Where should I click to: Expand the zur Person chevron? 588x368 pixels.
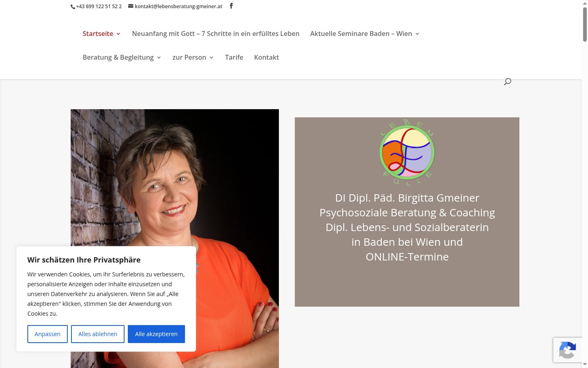click(212, 58)
